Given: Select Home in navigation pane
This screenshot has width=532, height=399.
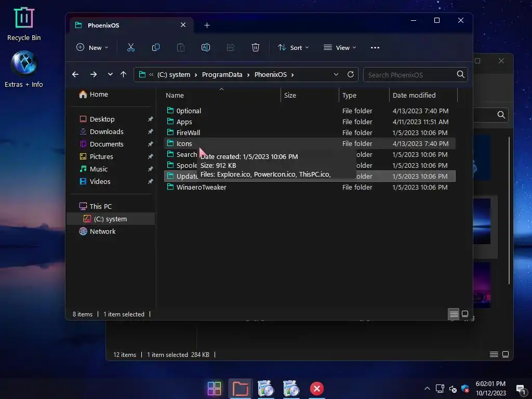Looking at the screenshot, I should point(99,95).
